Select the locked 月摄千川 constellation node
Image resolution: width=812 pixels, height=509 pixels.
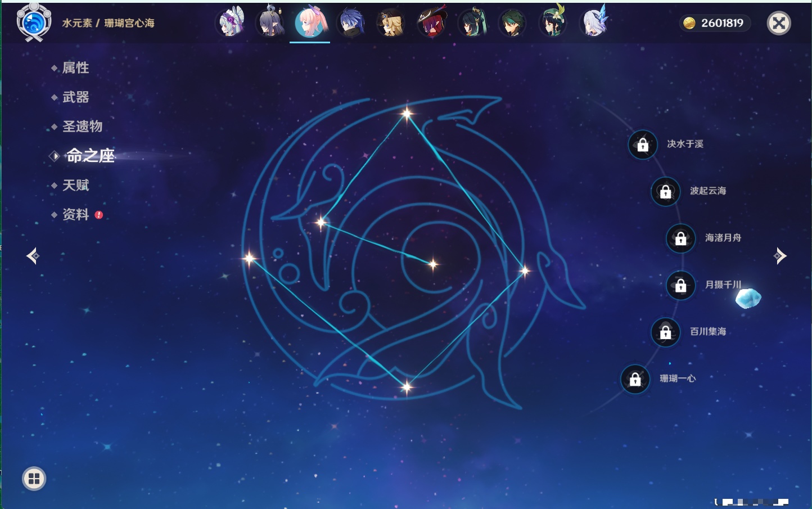coord(681,285)
